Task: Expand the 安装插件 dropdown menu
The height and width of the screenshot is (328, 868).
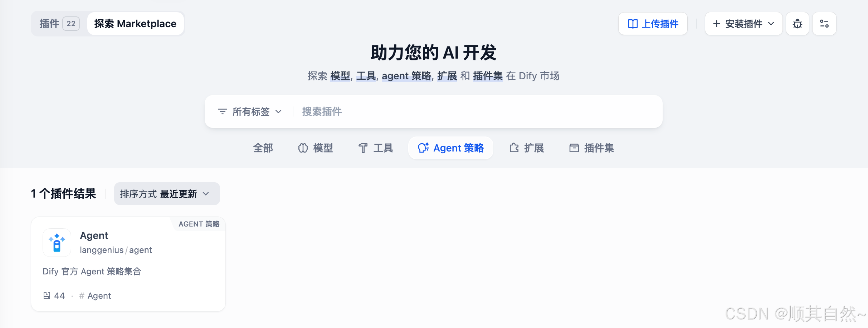Action: pos(743,24)
